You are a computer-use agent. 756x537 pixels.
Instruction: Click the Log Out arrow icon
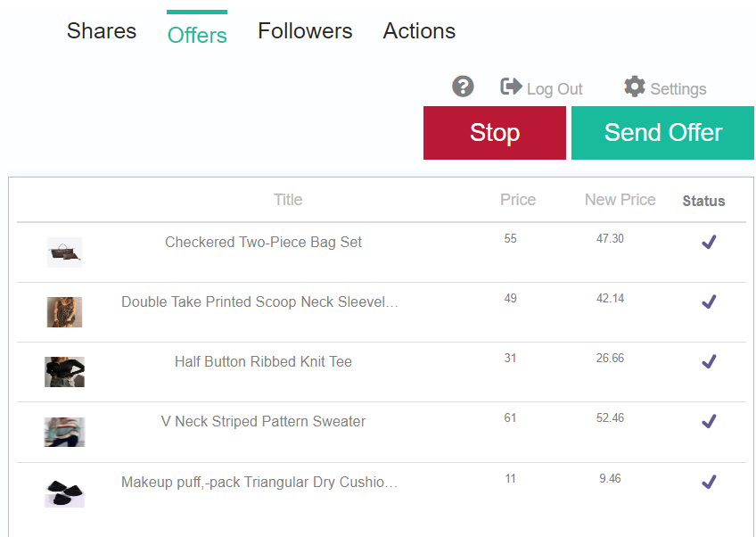click(511, 87)
